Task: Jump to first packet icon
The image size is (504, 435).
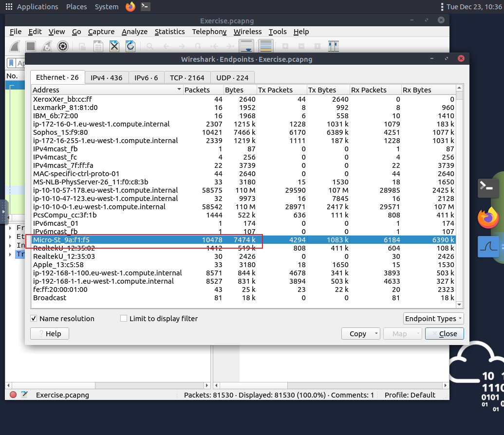Action: pyautogui.click(x=214, y=46)
